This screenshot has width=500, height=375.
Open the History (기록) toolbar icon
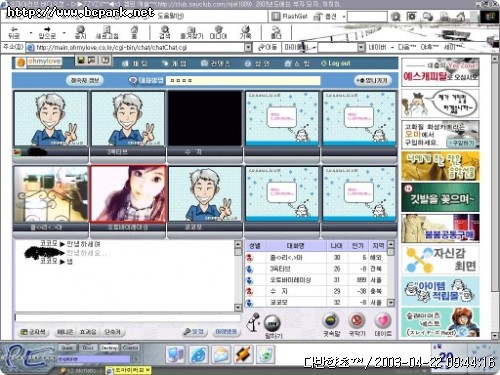pyautogui.click(x=245, y=32)
